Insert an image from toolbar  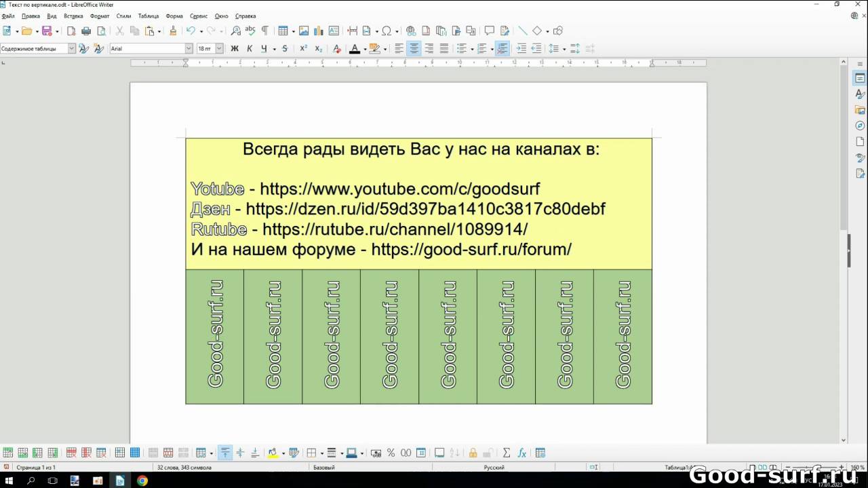(x=304, y=31)
